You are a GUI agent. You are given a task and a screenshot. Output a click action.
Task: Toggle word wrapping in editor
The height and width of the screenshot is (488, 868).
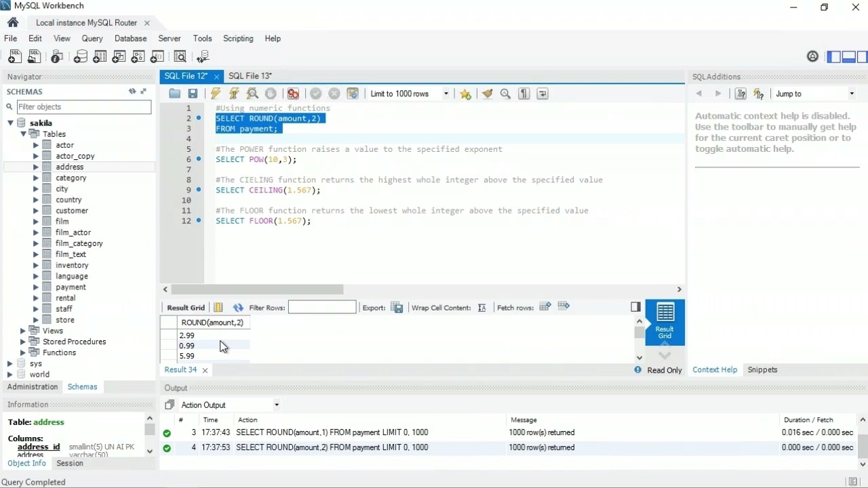coord(542,94)
